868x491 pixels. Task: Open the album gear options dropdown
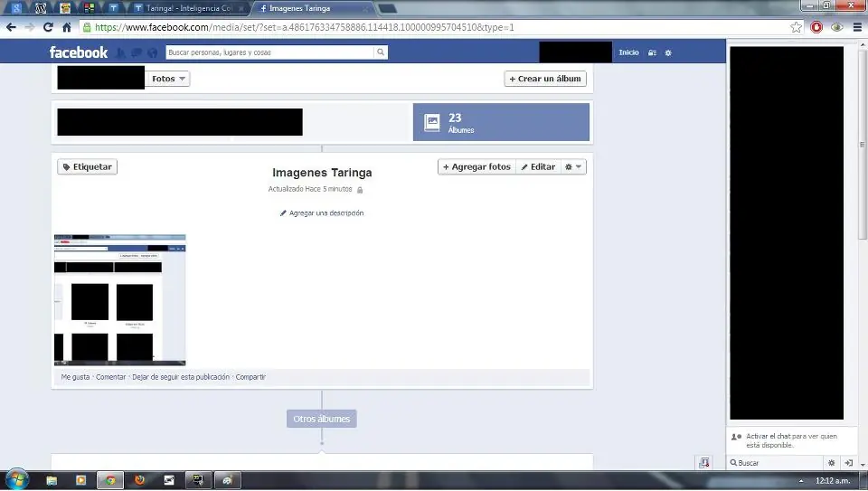point(573,166)
